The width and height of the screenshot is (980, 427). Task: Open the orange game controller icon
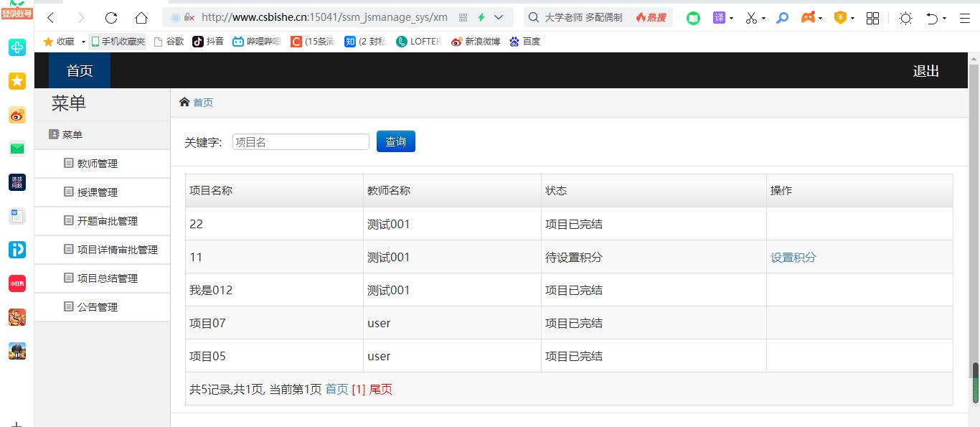click(809, 18)
